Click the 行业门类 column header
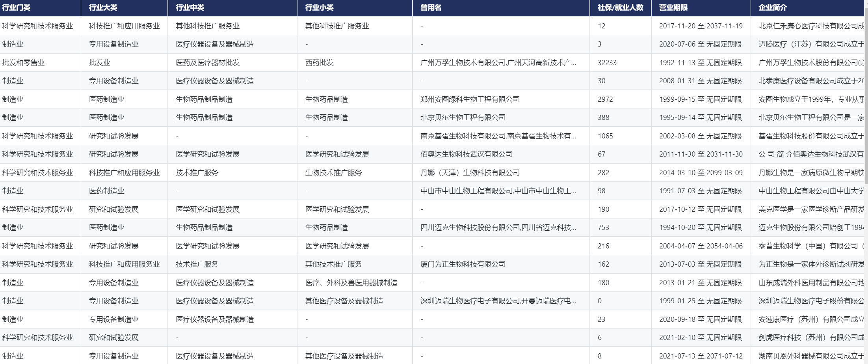Screen dimensions: 868x364 (16, 7)
